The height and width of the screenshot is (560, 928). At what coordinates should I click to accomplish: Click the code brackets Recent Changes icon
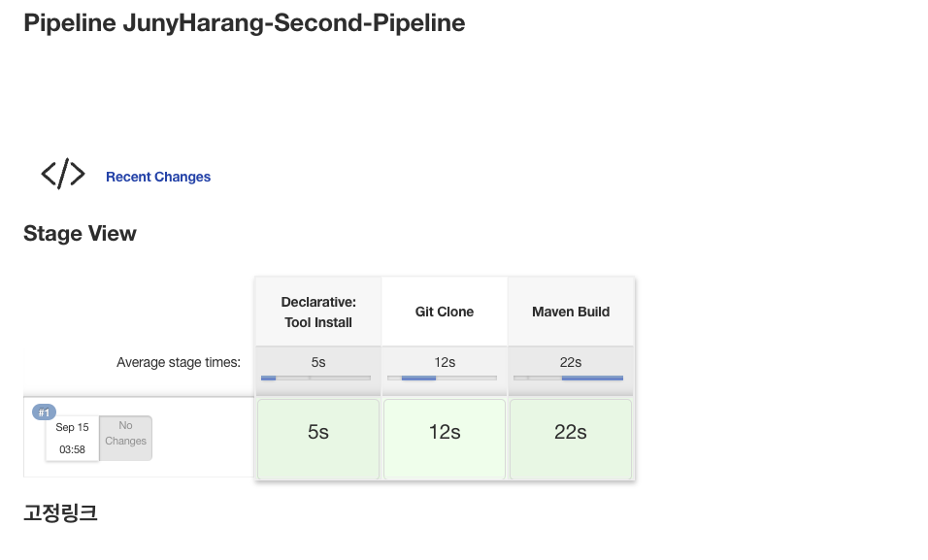[63, 175]
